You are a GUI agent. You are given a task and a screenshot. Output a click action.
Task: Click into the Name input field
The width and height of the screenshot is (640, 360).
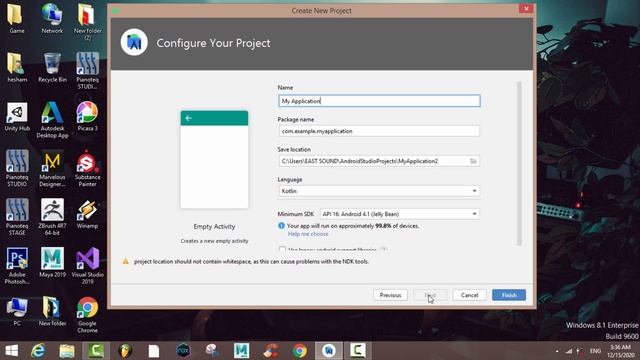[x=379, y=101]
